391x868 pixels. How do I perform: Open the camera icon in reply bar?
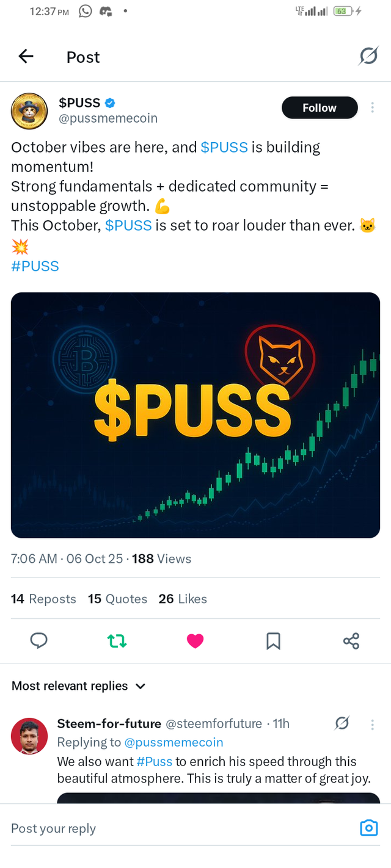click(x=368, y=828)
